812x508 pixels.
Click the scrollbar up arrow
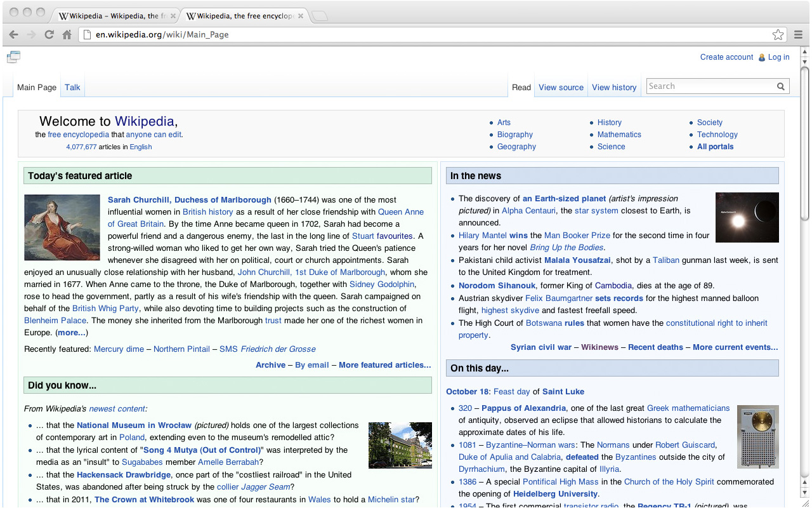[x=804, y=51]
